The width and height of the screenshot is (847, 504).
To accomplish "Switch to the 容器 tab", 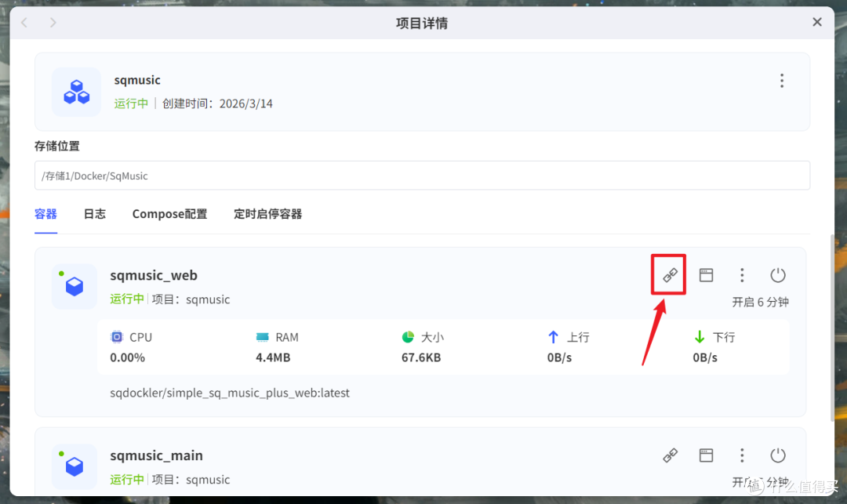I will 46,214.
